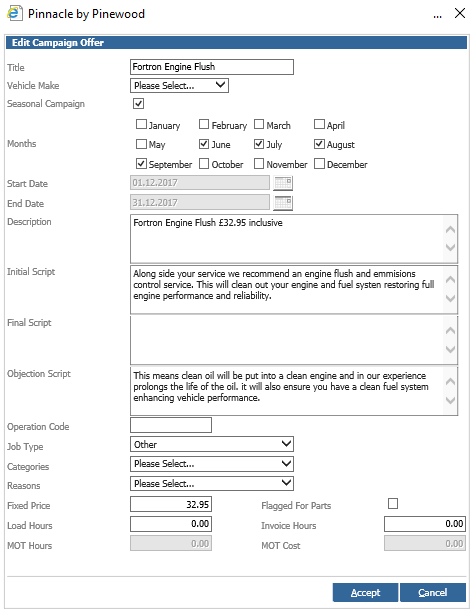
Task: Tick the May month checkbox
Action: coord(141,144)
